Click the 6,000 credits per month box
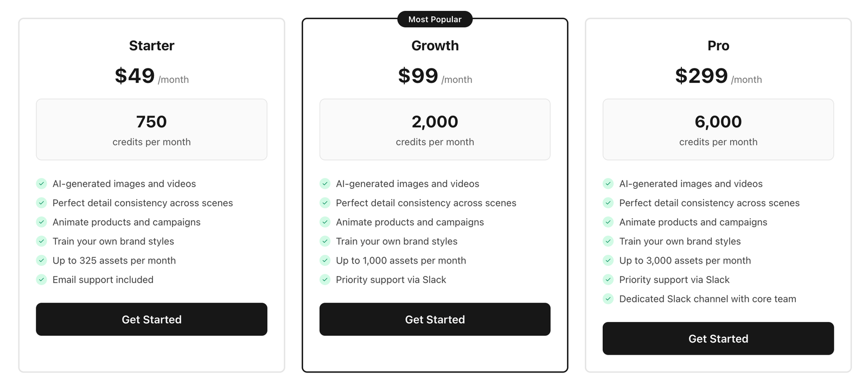 click(718, 129)
